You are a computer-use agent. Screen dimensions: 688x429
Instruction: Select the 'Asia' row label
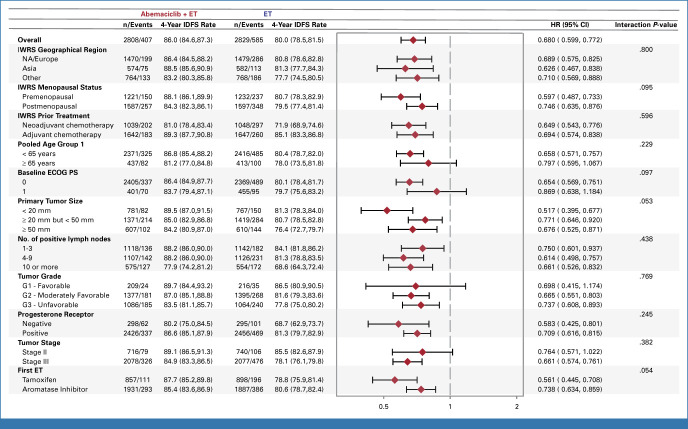click(x=29, y=68)
